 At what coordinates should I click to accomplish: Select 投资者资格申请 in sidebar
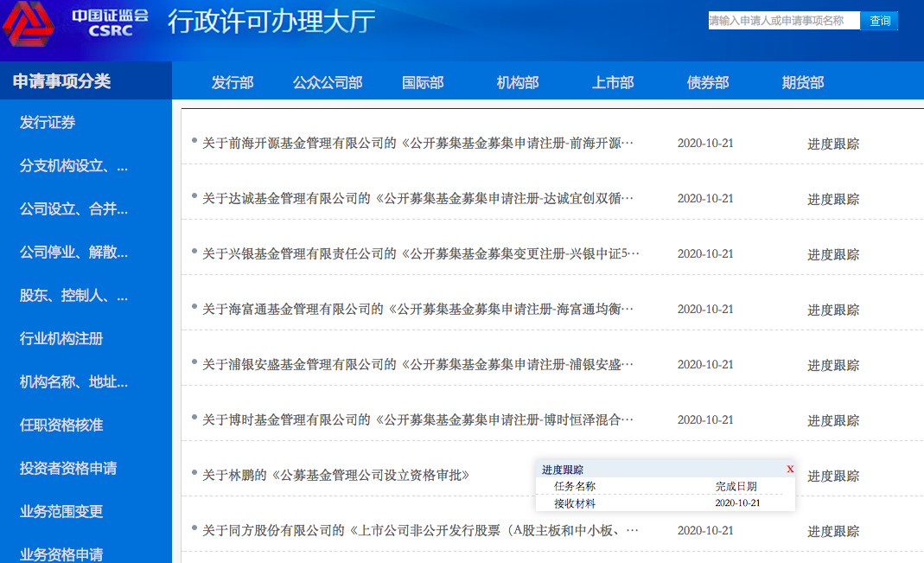[x=68, y=468]
